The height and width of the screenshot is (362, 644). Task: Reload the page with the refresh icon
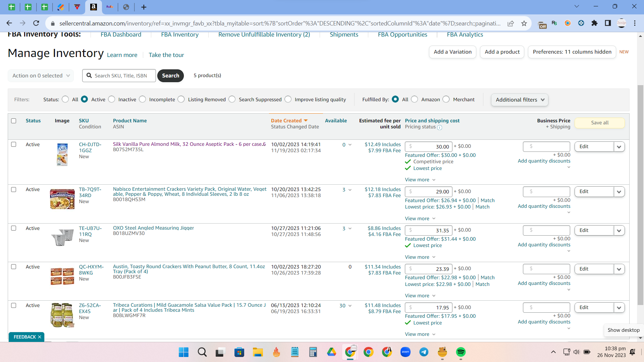(36, 23)
